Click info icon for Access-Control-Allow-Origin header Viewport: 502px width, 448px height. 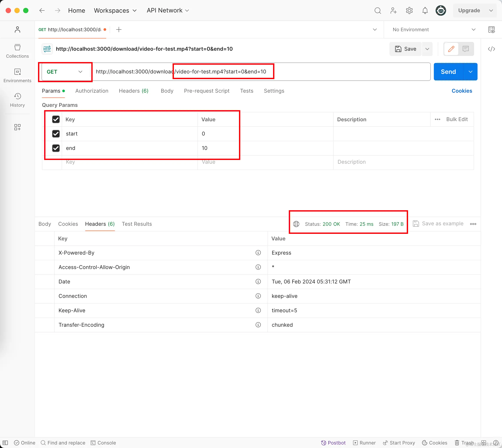pos(258,267)
